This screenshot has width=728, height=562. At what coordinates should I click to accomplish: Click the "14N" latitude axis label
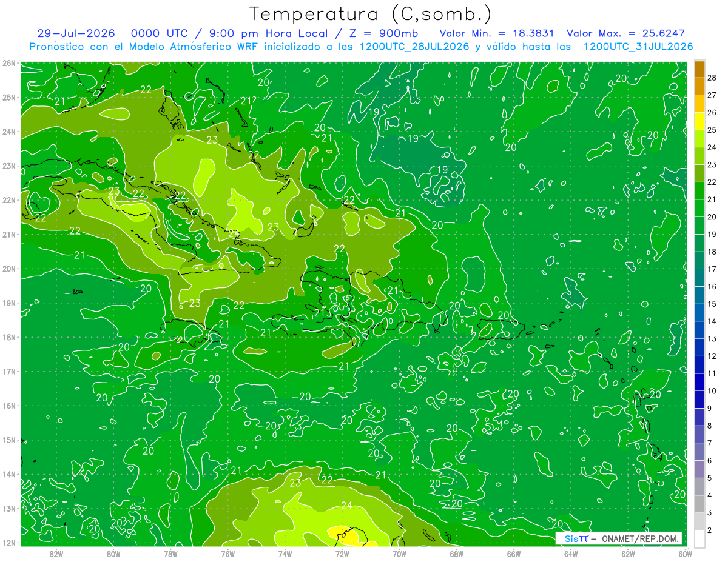(9, 474)
